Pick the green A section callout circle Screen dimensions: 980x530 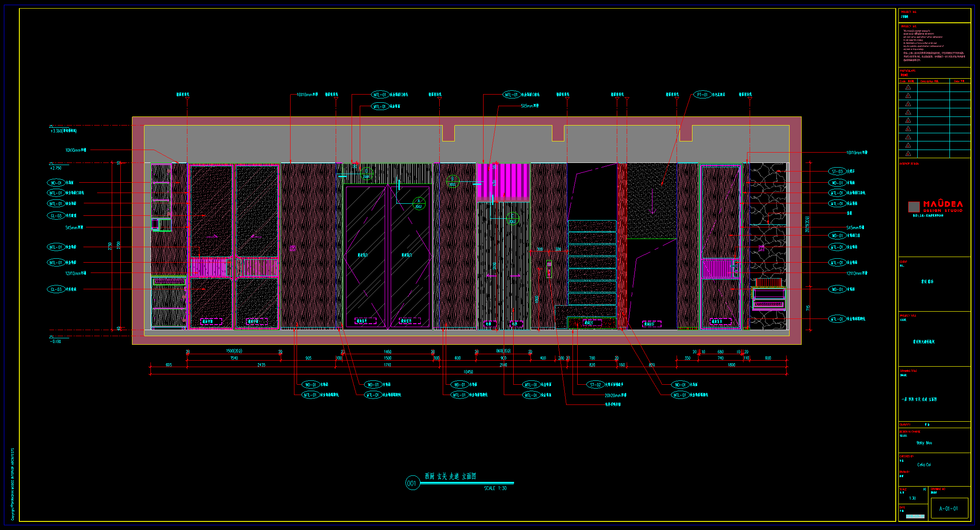[x=419, y=203]
